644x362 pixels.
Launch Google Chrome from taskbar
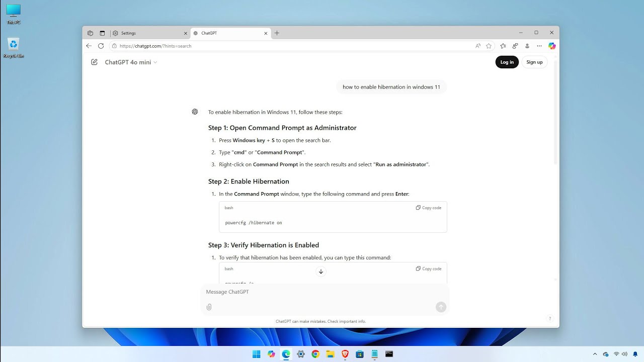[x=315, y=354]
